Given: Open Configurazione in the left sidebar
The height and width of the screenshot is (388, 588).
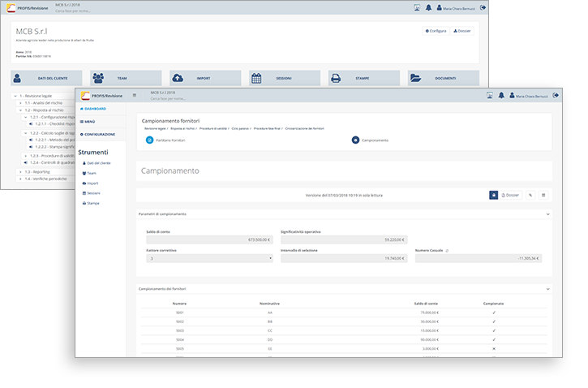Looking at the screenshot, I should point(101,134).
